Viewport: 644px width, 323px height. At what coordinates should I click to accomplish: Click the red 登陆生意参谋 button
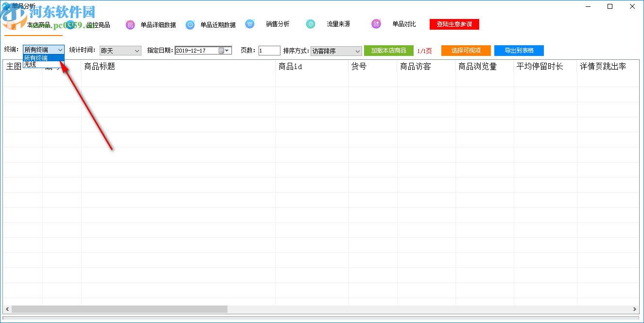coord(454,23)
